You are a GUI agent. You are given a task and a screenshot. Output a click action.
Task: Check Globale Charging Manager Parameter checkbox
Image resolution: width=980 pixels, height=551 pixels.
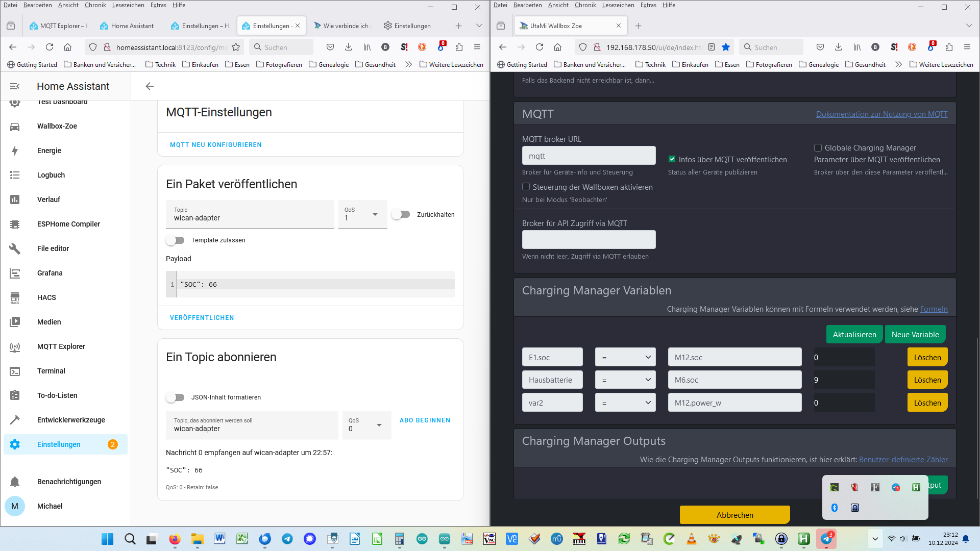pos(818,148)
